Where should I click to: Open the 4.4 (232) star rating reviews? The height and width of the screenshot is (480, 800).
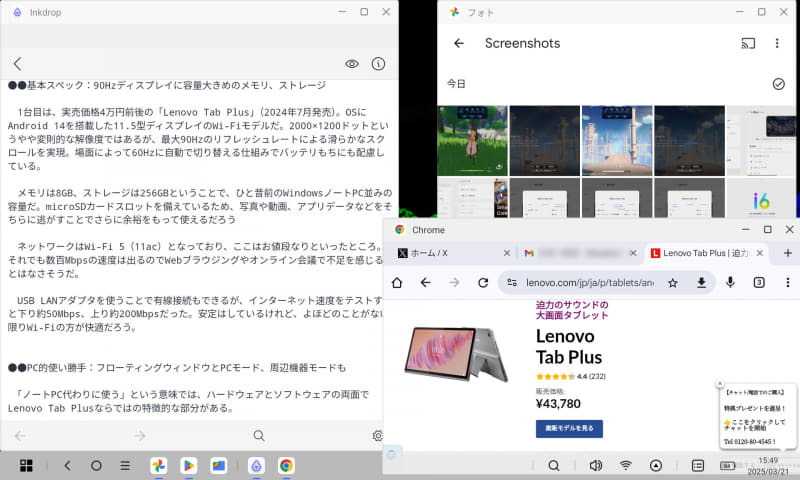(570, 376)
